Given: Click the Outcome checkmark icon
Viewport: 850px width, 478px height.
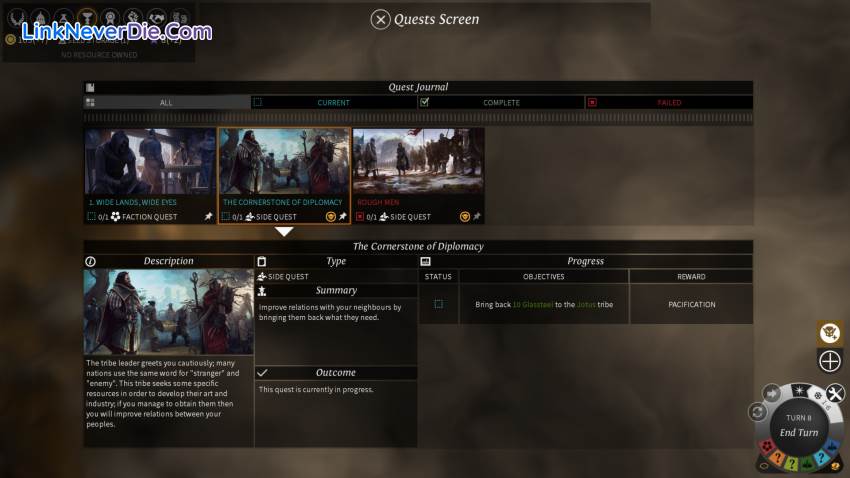Looking at the screenshot, I should point(262,373).
